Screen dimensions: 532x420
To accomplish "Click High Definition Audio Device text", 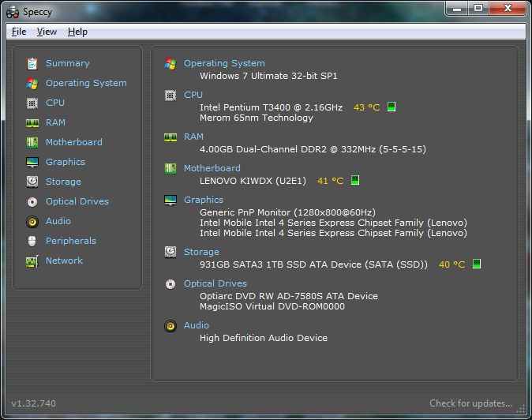I will point(264,338).
